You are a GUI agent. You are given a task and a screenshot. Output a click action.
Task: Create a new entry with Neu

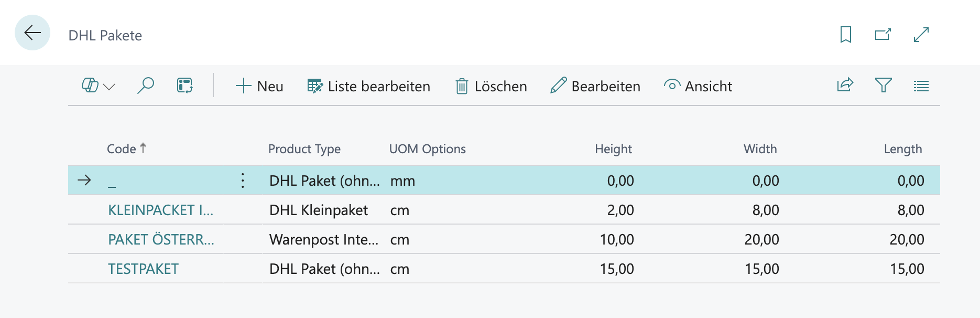[259, 86]
